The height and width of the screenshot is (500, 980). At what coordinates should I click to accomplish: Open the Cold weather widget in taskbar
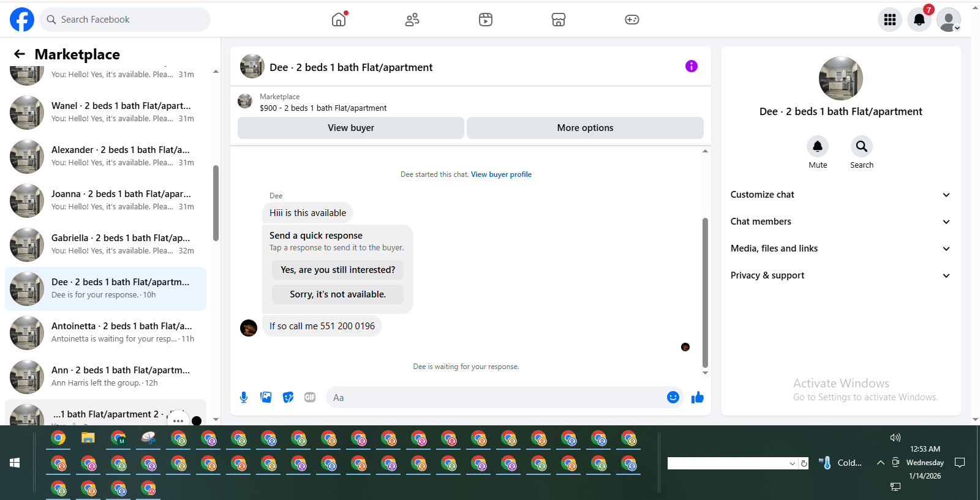click(840, 463)
